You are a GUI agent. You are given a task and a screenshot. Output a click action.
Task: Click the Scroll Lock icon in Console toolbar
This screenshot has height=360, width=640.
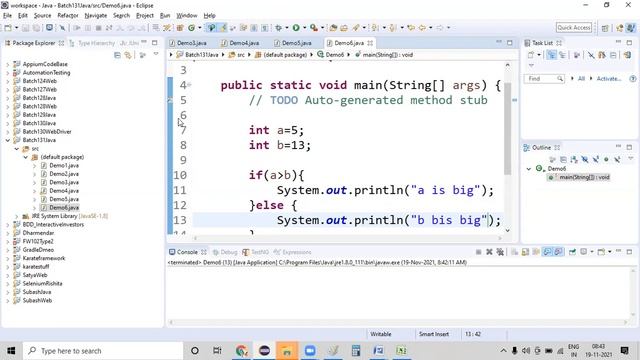(x=525, y=252)
